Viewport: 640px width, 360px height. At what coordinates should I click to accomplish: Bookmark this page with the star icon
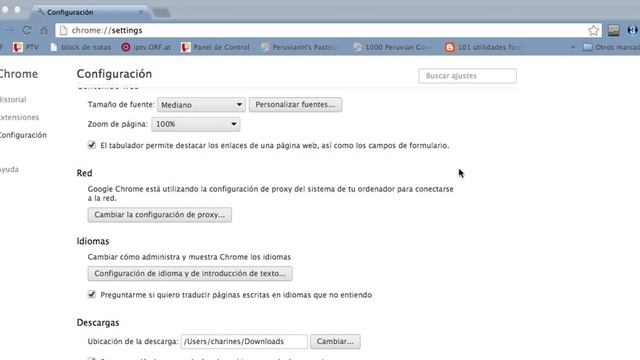[593, 30]
